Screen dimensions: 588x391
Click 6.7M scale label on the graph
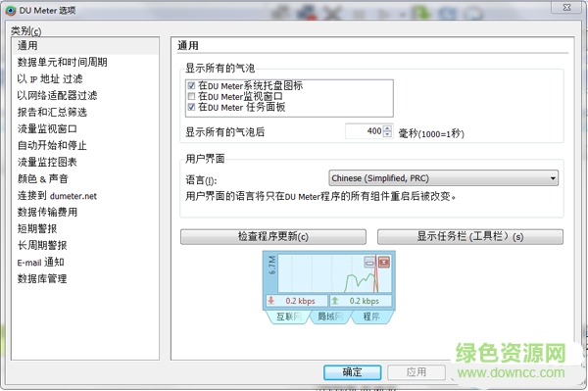click(271, 265)
